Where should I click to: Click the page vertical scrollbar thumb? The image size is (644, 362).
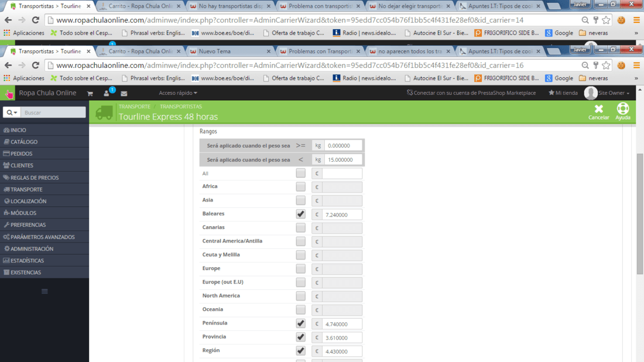[639, 214]
